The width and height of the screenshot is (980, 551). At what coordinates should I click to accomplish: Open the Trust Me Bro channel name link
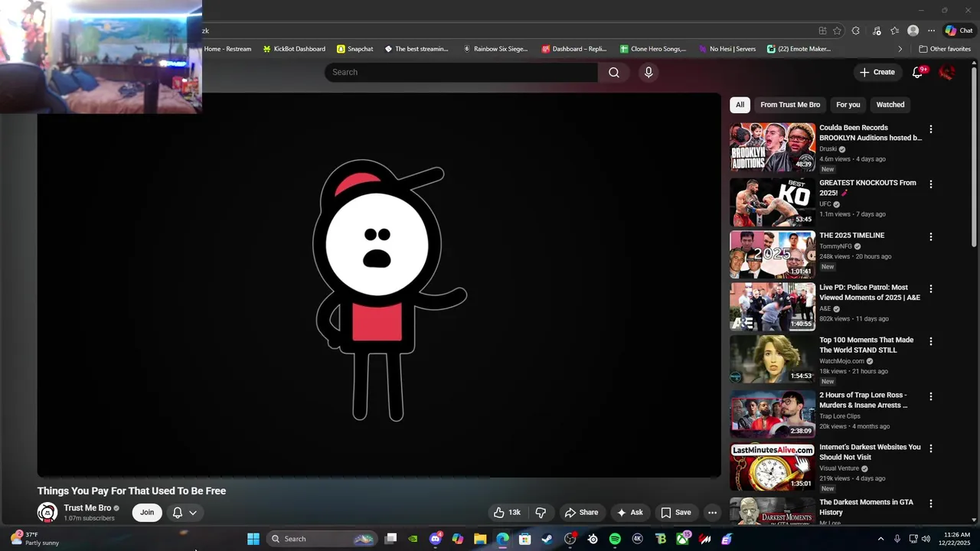[87, 508]
